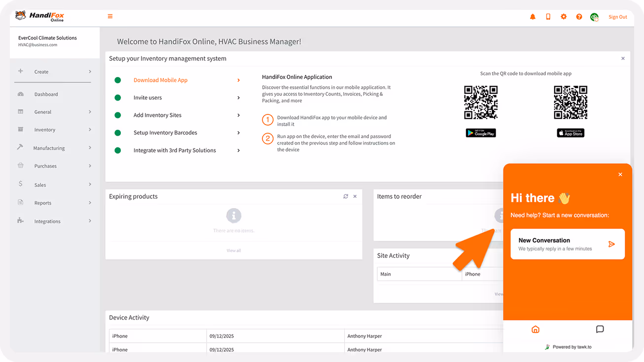Click the QuickBooks sync icon in header
Image resolution: width=644 pixels, height=362 pixels.
click(594, 17)
